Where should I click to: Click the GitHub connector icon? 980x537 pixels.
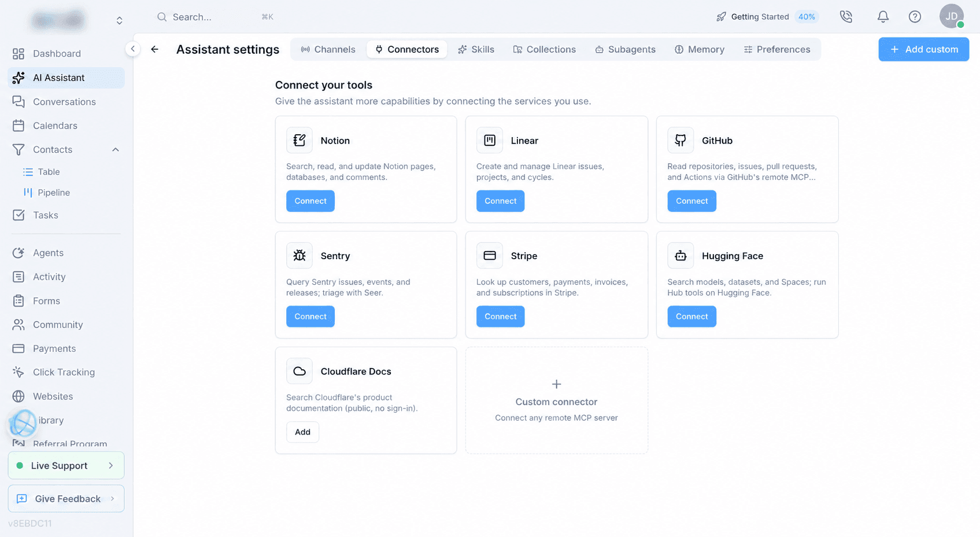tap(681, 140)
